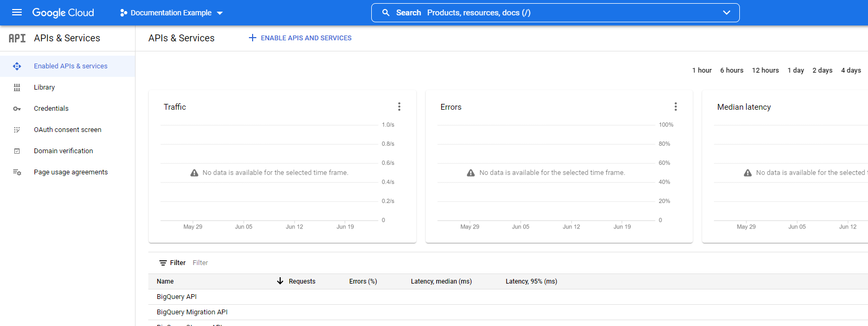This screenshot has width=868, height=326.
Task: Open Page usage agreements
Action: click(70, 172)
